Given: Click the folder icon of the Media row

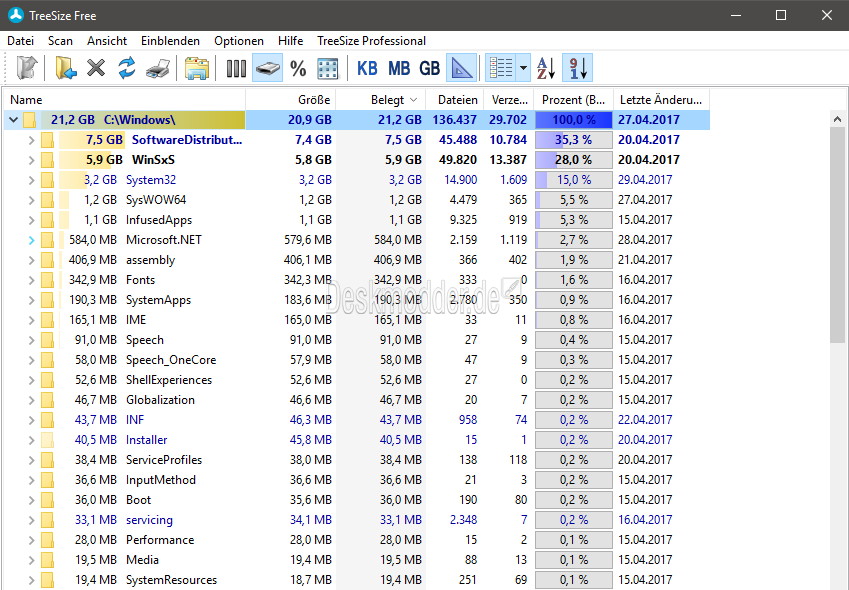Looking at the screenshot, I should click(x=48, y=560).
